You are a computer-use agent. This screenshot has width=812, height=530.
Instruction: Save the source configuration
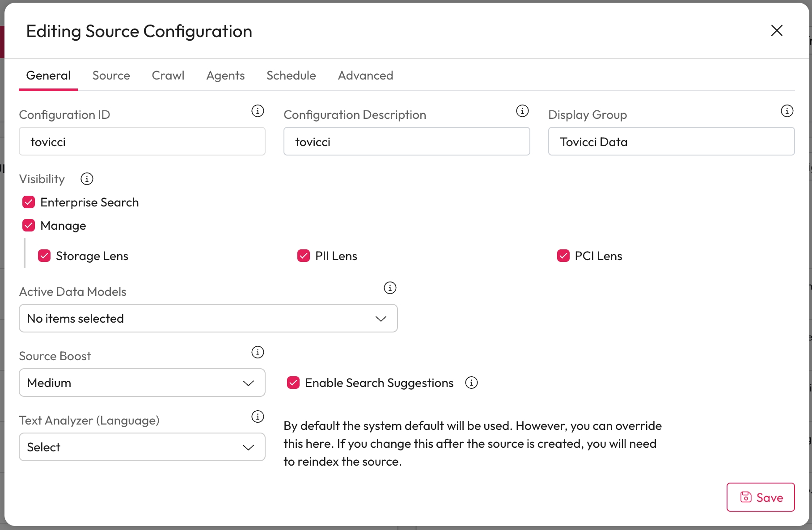[x=761, y=497]
